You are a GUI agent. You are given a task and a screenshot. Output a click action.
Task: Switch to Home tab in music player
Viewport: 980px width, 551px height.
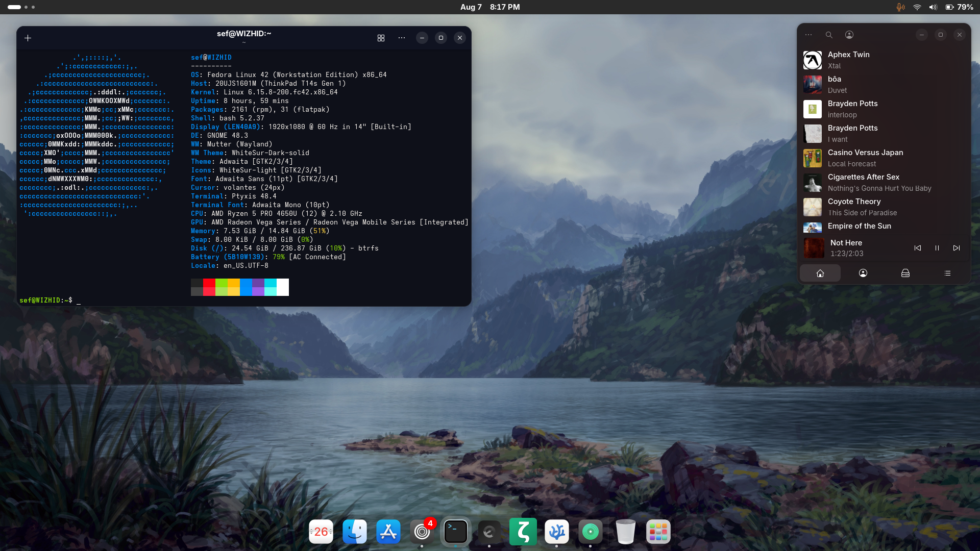820,273
